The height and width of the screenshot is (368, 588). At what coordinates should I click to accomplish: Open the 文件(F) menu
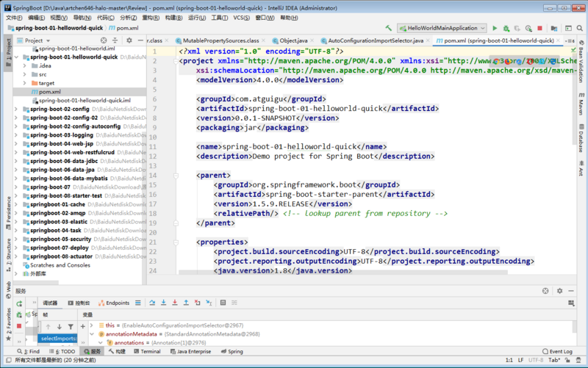14,18
